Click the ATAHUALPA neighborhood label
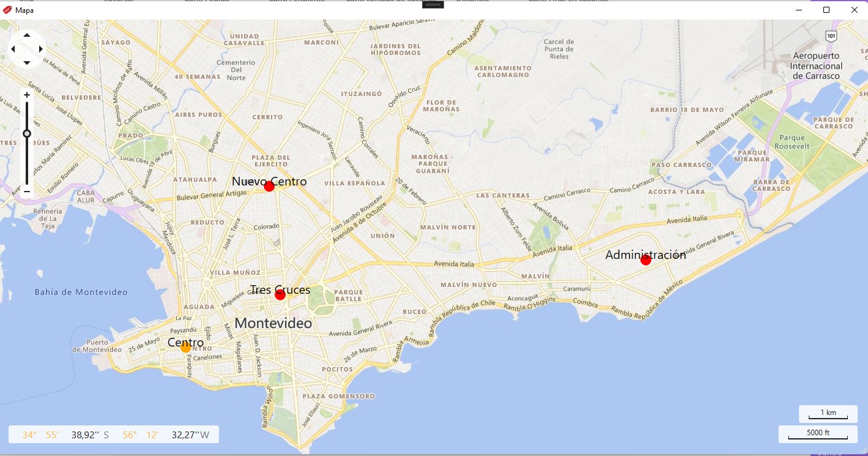Viewport: 868px width, 456px height. (x=195, y=179)
